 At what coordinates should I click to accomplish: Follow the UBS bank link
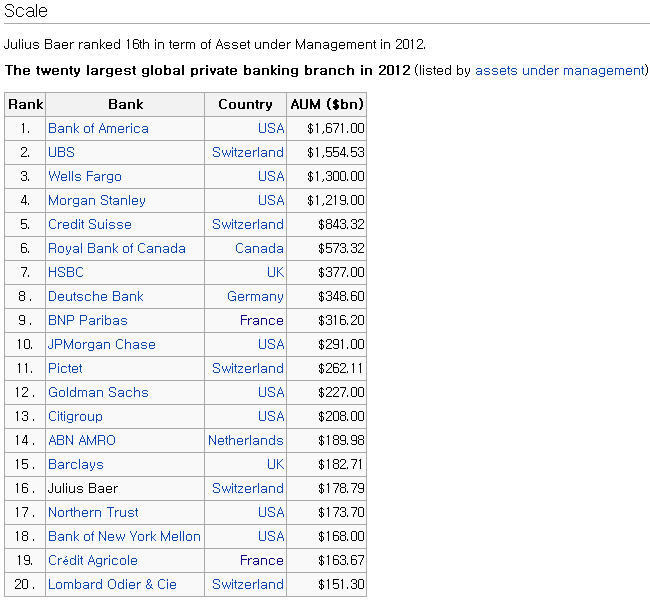61,153
